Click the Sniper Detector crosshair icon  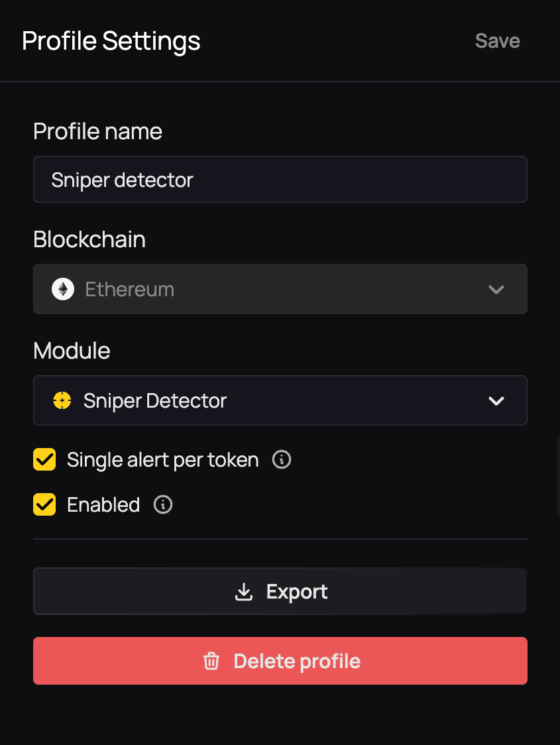(x=62, y=400)
